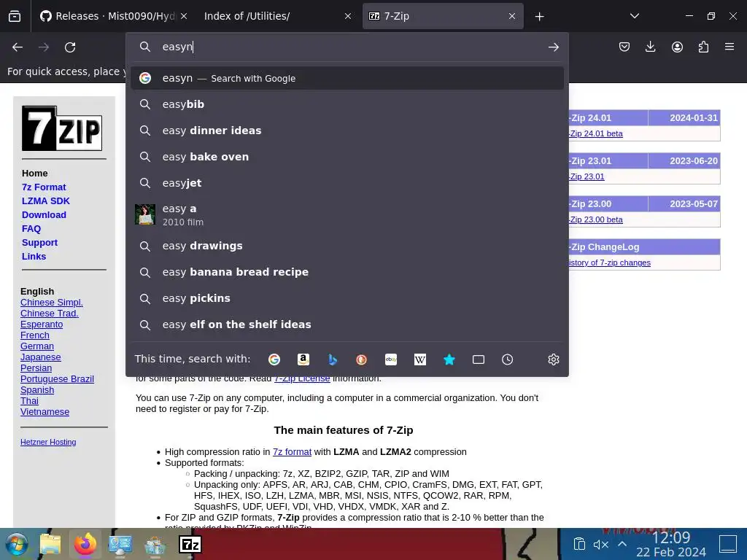Open search settings gear icon
This screenshot has width=747, height=560.
pos(553,359)
